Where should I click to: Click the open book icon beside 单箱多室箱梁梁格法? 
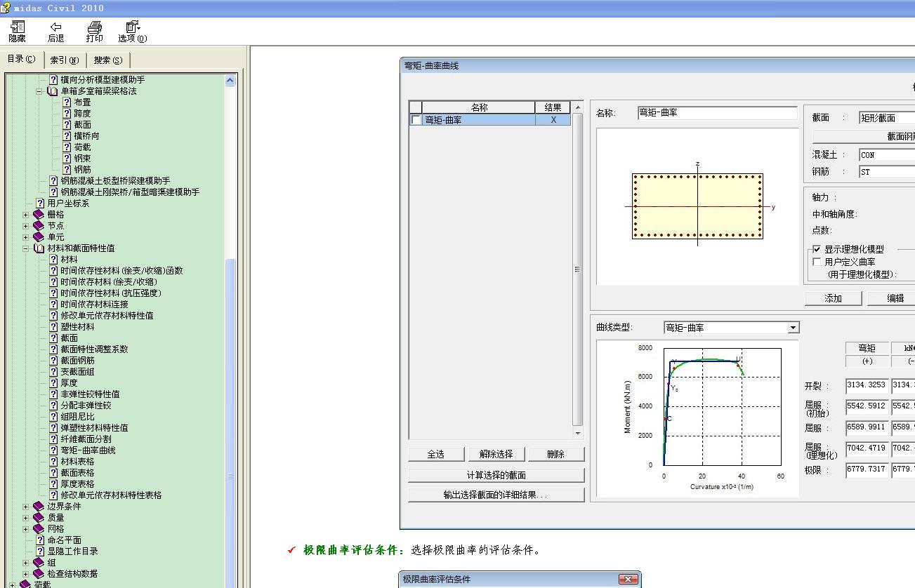[x=53, y=91]
